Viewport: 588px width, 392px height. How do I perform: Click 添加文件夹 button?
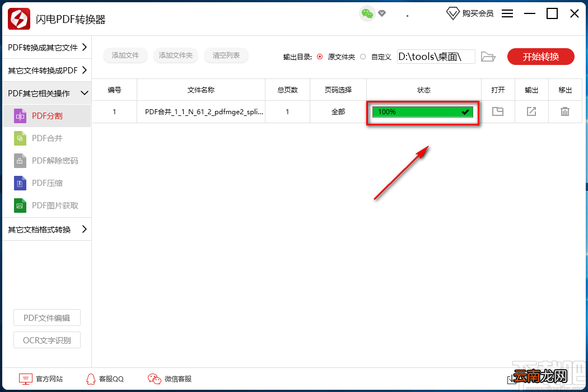[175, 55]
